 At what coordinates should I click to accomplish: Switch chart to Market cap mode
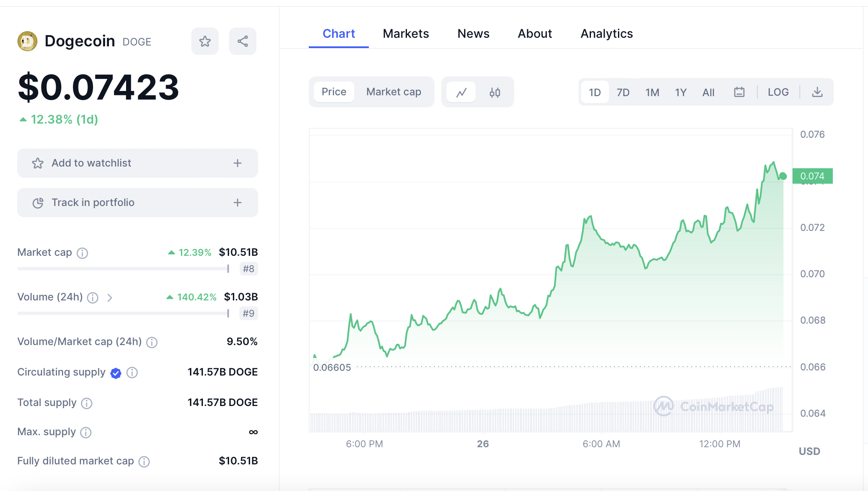[394, 92]
